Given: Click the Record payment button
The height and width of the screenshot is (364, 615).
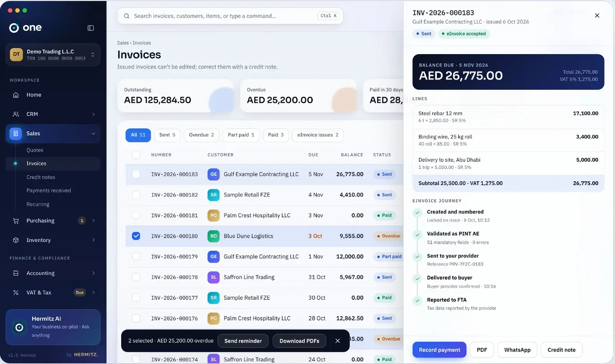Looking at the screenshot, I should tap(439, 350).
